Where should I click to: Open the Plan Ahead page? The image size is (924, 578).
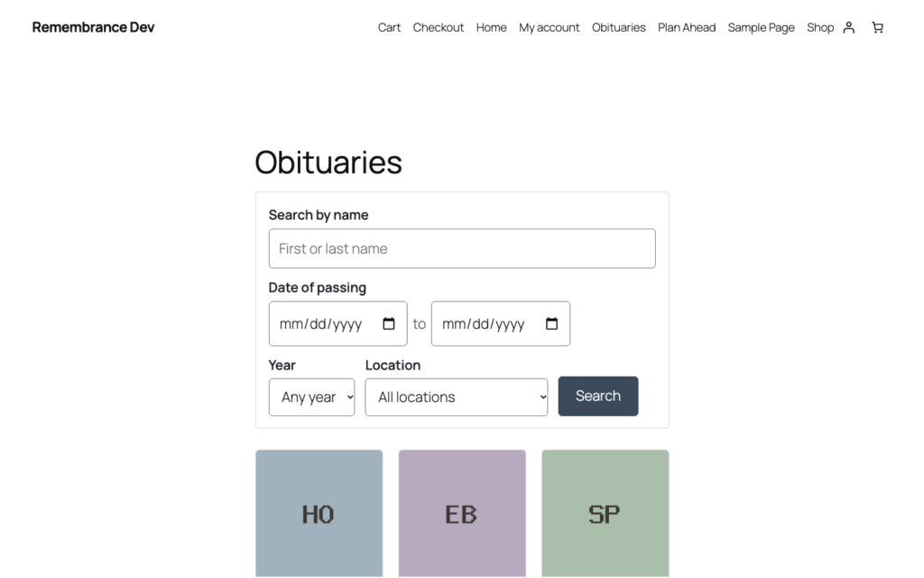tap(687, 28)
